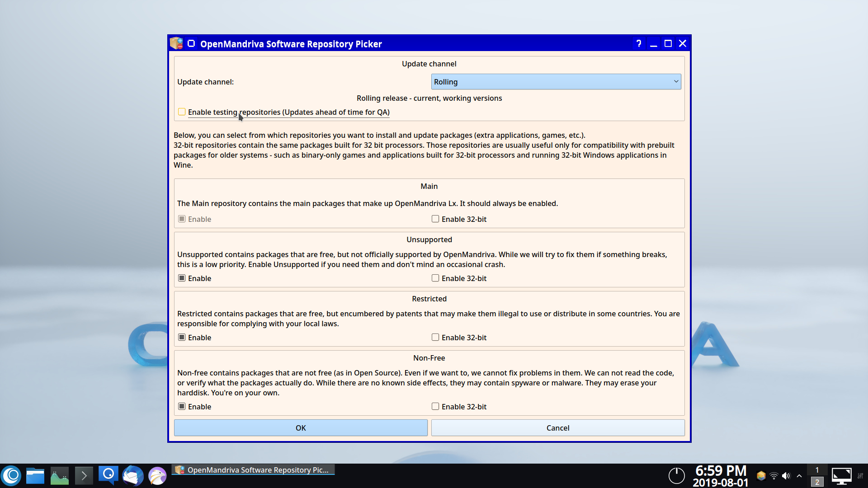Toggle Non-Free repository Enable checkbox

182,407
